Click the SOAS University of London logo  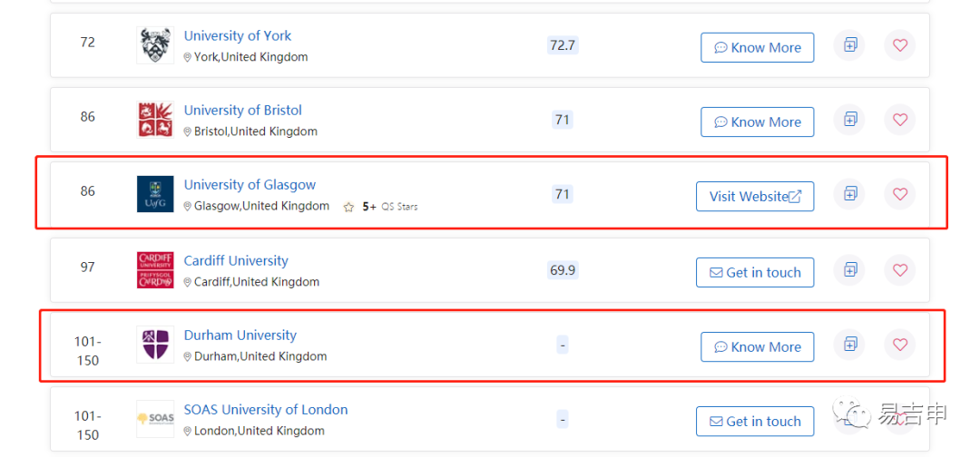pyautogui.click(x=156, y=419)
